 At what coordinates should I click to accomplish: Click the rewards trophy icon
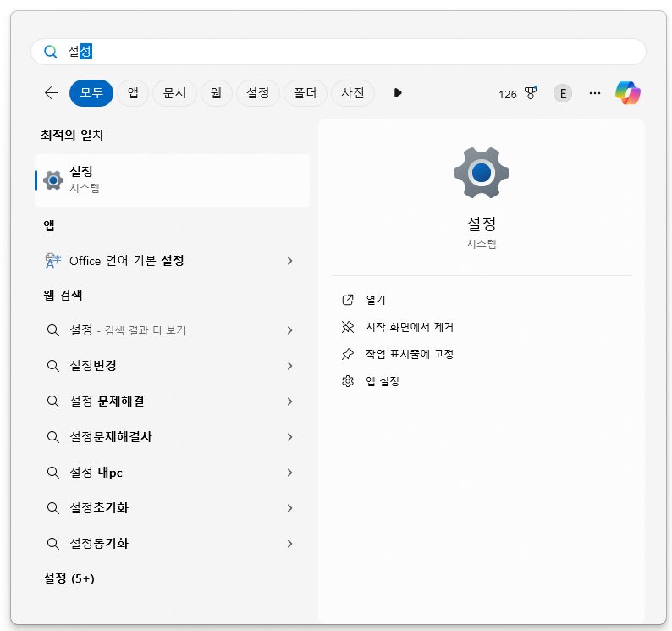pyautogui.click(x=531, y=92)
